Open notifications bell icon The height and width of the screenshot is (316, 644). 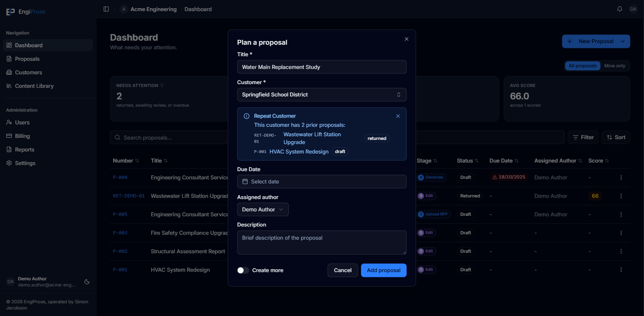(x=620, y=9)
